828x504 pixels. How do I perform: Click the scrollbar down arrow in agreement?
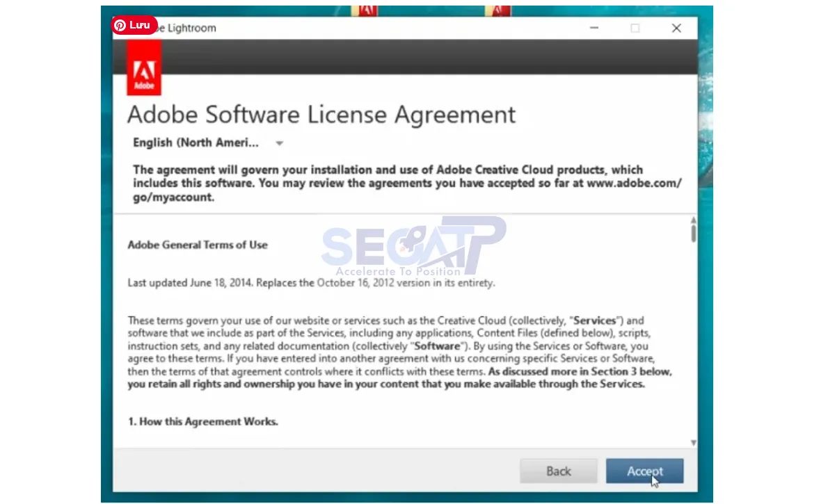tap(693, 443)
